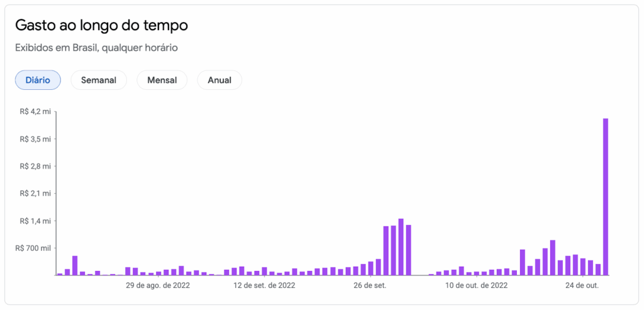Click the 'R$ 3,5 mi' axis label
The image size is (644, 310).
tap(35, 139)
